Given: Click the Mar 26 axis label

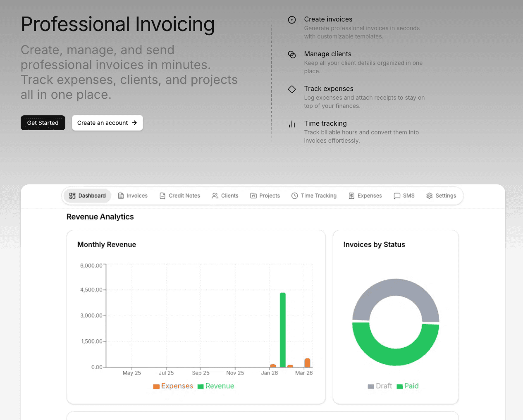Looking at the screenshot, I should (x=304, y=373).
